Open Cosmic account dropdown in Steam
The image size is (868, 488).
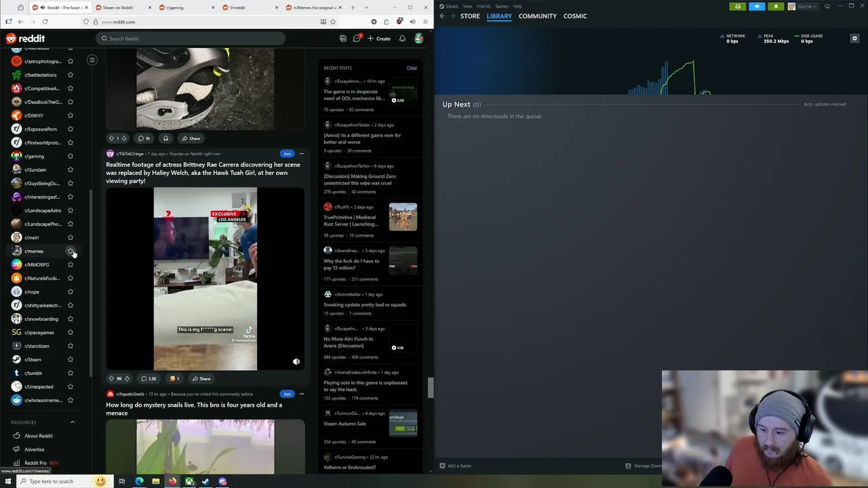pyautogui.click(x=804, y=6)
